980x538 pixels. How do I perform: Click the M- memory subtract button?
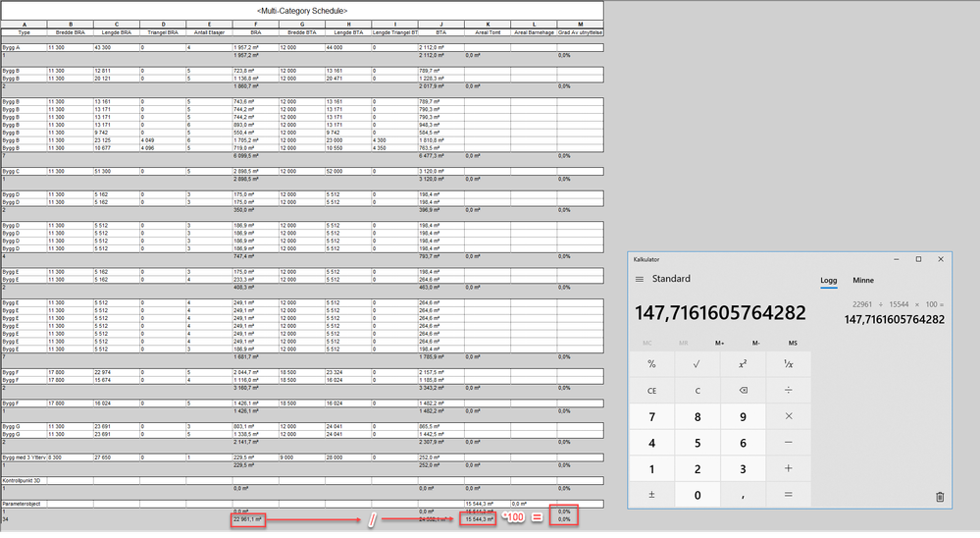(x=756, y=343)
